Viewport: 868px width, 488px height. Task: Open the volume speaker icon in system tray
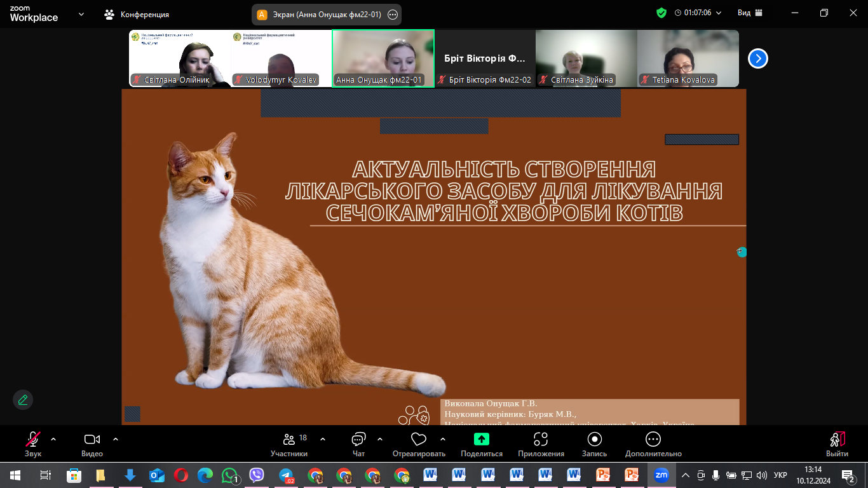pos(762,475)
